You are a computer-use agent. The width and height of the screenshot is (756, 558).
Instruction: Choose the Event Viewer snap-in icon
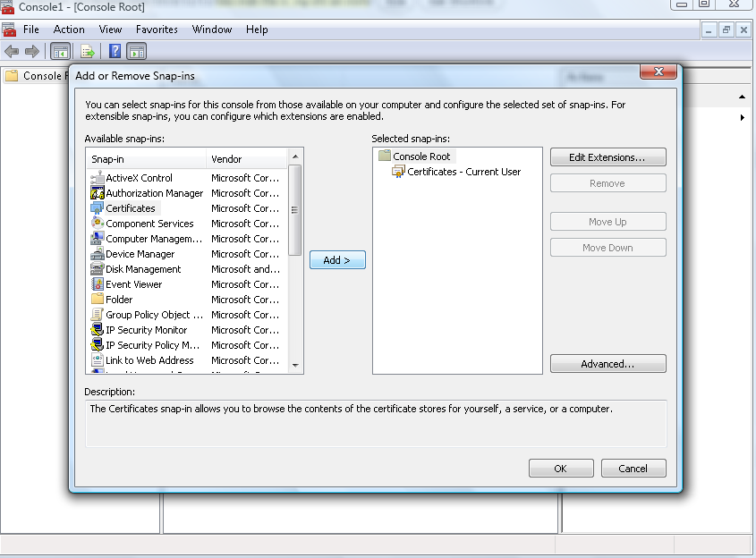[98, 284]
